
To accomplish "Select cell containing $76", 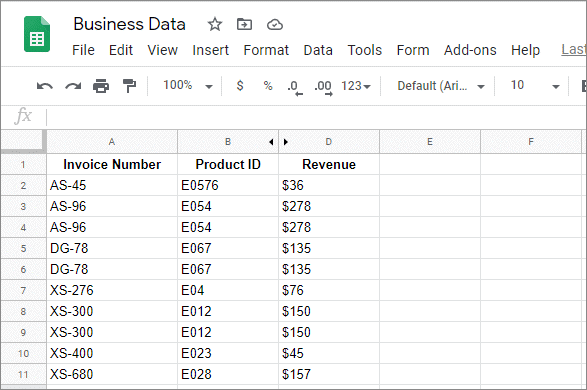I will [329, 290].
